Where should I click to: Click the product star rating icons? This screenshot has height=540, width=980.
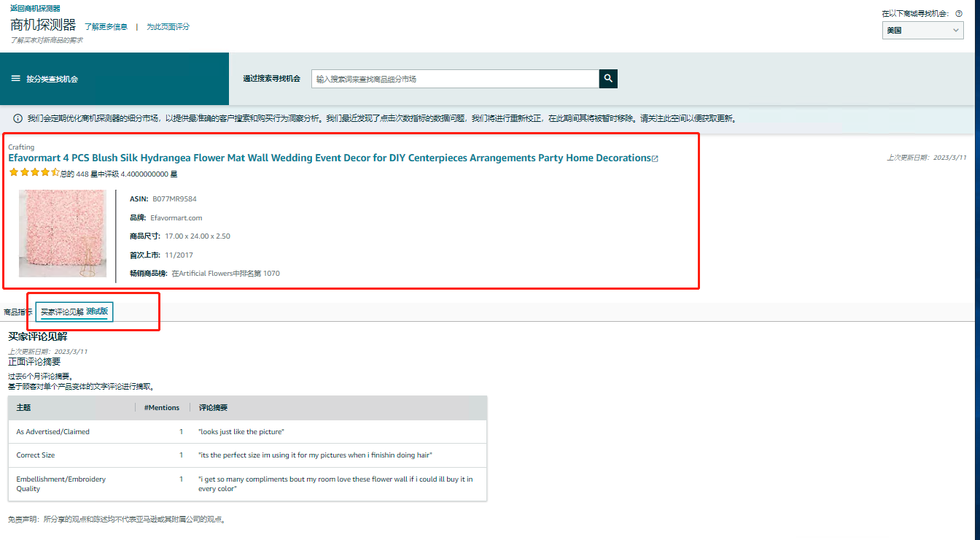click(x=34, y=173)
